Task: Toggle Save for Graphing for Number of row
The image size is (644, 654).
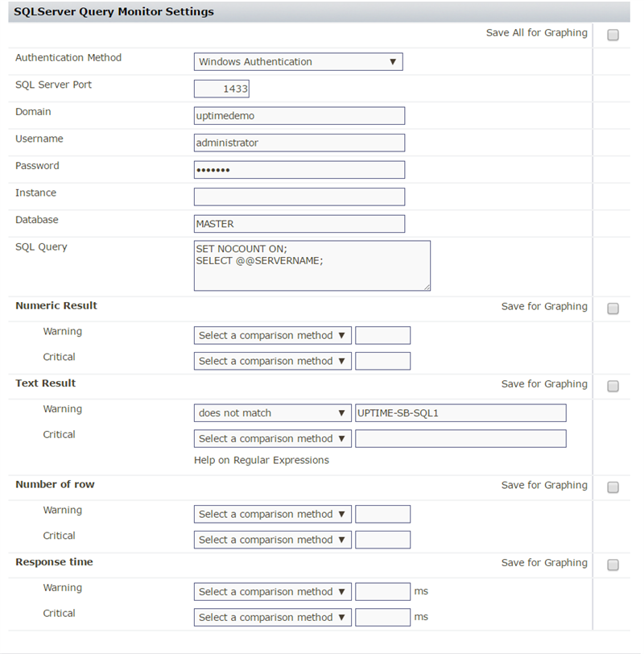Action: [613, 487]
